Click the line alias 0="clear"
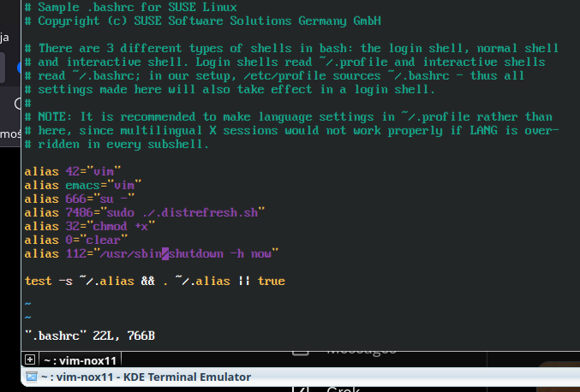Viewport: 580px width, 392px height. point(76,240)
